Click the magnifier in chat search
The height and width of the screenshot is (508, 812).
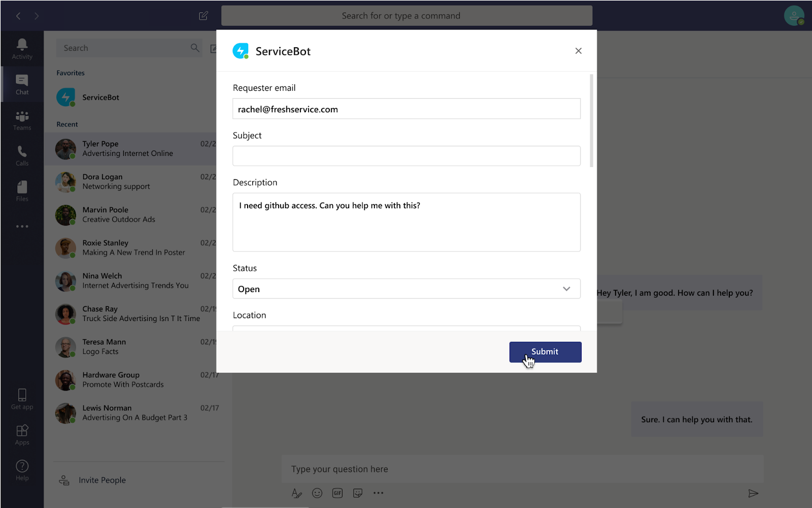pyautogui.click(x=195, y=48)
